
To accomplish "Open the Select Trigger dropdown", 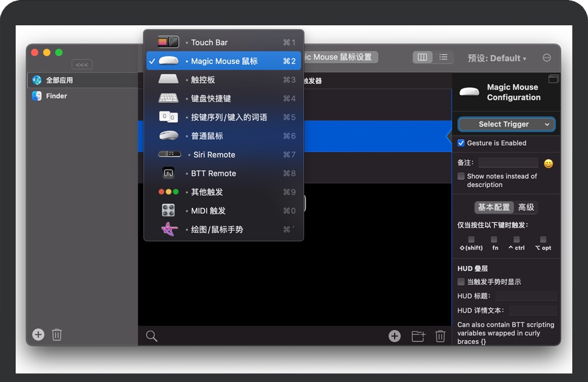I will pyautogui.click(x=506, y=124).
